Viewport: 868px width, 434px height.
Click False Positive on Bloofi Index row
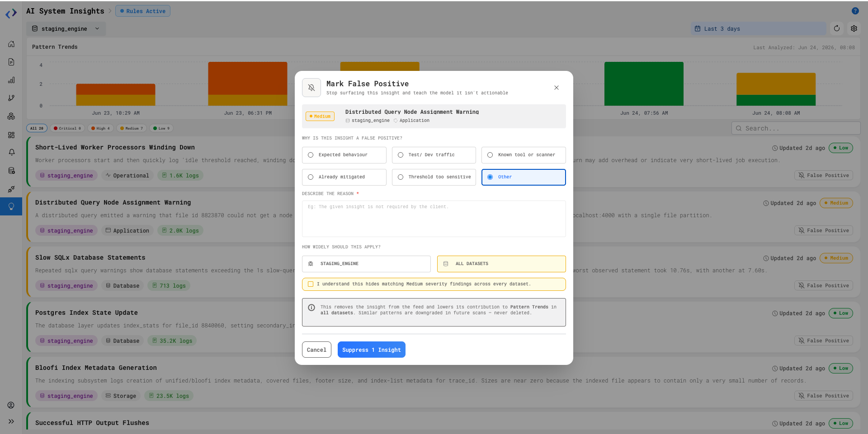[824, 396]
